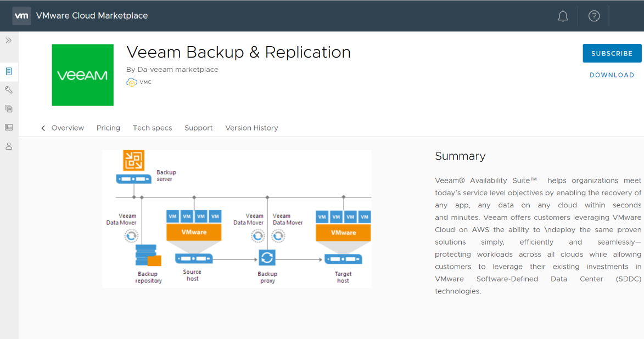Click the Veeam Backup & Replication heading
Viewport: 644px width, 339px height.
point(239,53)
